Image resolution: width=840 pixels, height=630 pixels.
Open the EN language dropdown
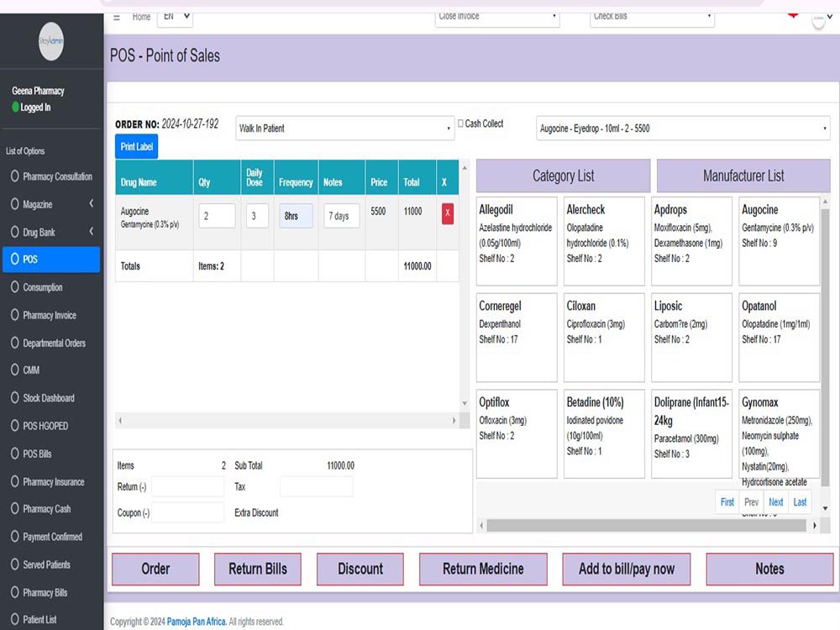point(176,18)
